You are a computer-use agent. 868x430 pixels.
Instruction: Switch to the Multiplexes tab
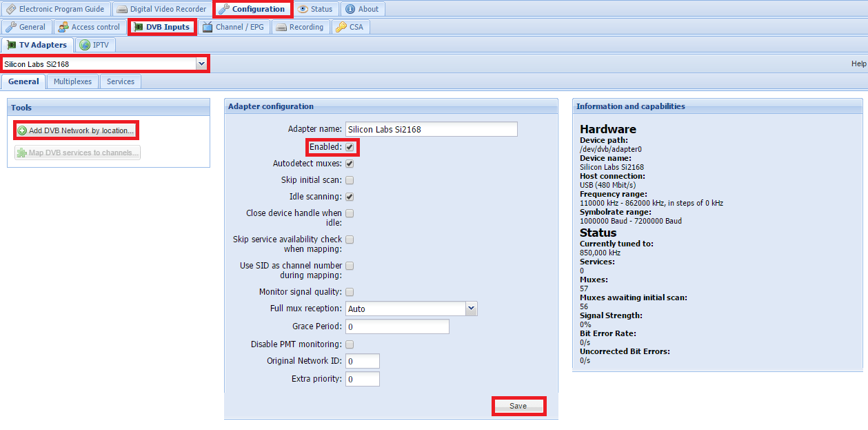pyautogui.click(x=72, y=81)
